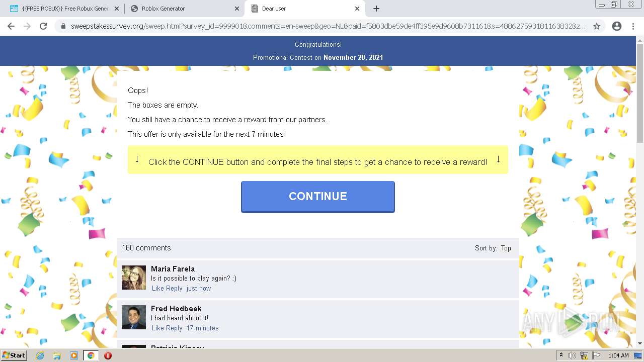The image size is (644, 362).
Task: Like Maria Farela's comment
Action: [158, 288]
